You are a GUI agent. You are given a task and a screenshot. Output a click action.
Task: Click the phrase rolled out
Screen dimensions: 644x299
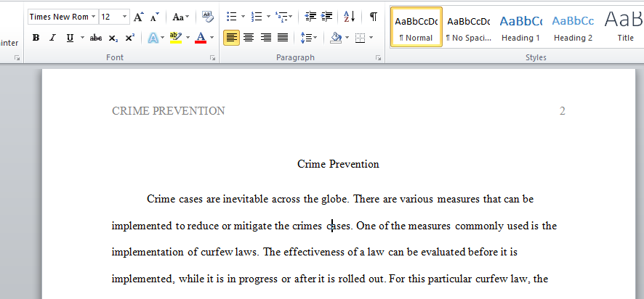[x=361, y=279]
